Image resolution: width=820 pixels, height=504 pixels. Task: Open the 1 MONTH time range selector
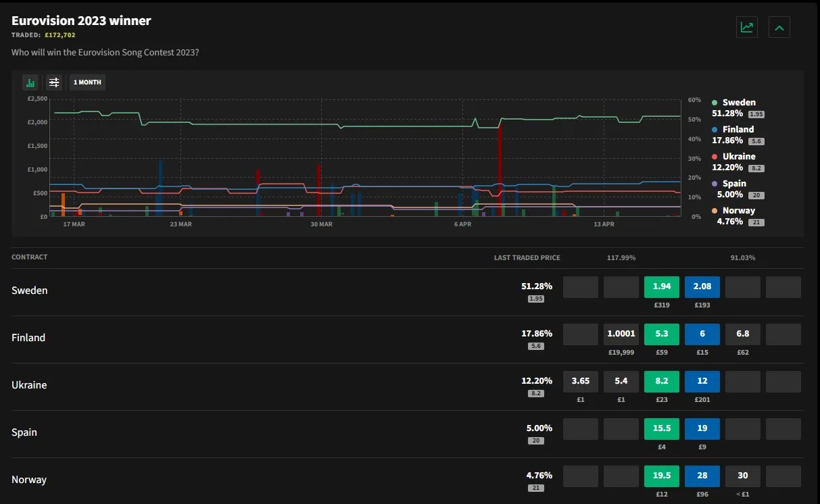(x=87, y=82)
